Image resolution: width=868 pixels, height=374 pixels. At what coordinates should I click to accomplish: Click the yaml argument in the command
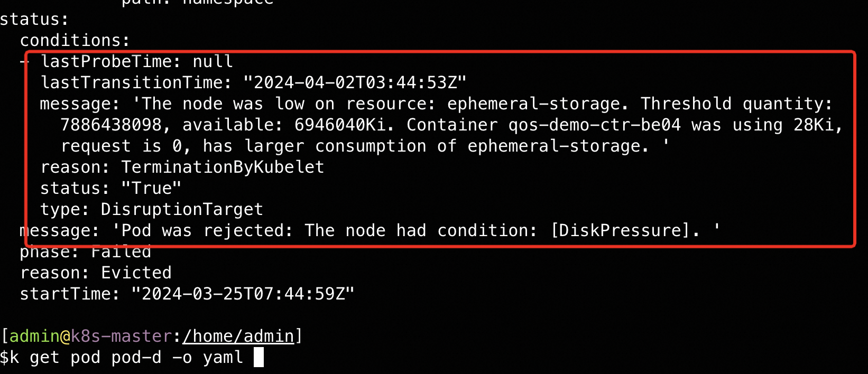pos(223,358)
